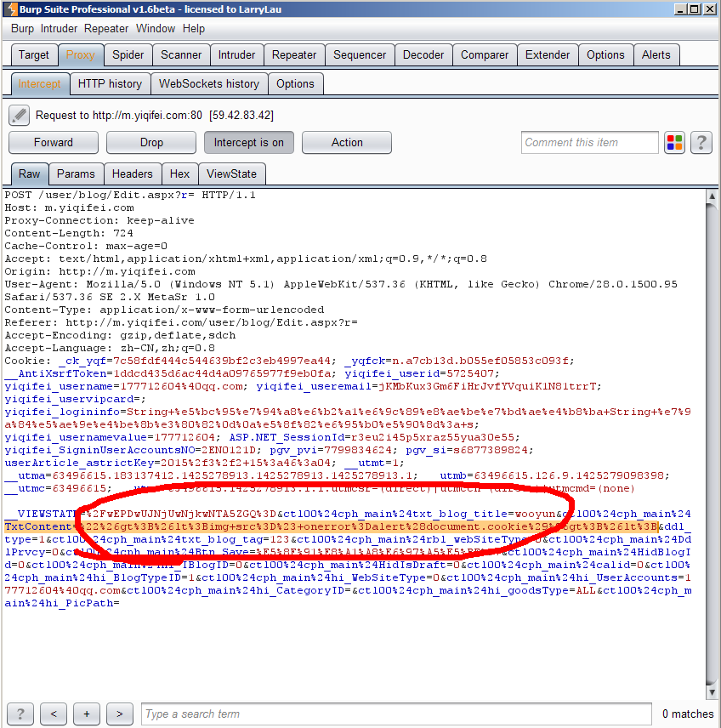Image resolution: width=721 pixels, height=728 pixels.
Task: Open the Alerts tab
Action: (x=656, y=54)
